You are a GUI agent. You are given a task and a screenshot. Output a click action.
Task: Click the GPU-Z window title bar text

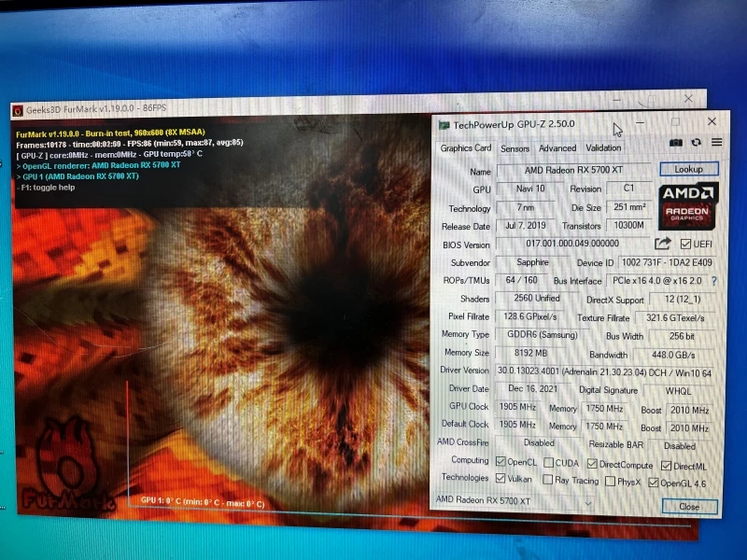coord(514,125)
